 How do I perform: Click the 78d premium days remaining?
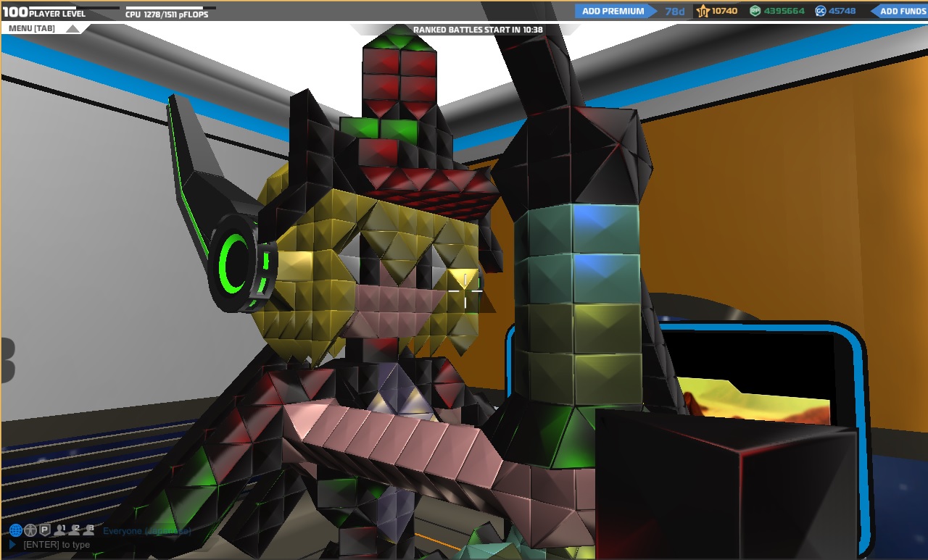pos(675,11)
